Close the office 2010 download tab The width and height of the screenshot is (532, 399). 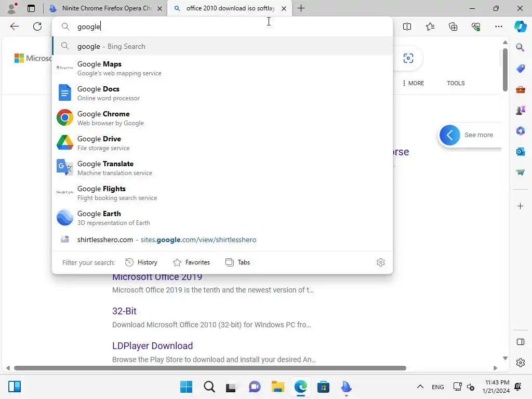(284, 8)
